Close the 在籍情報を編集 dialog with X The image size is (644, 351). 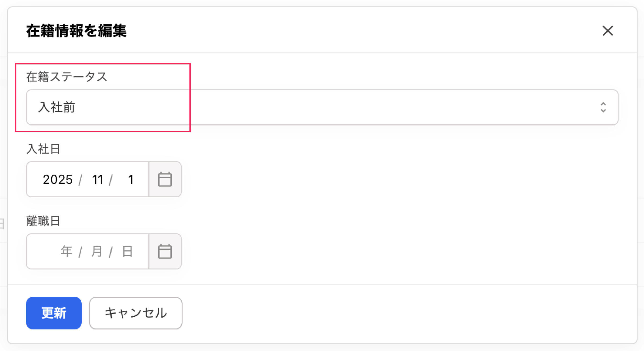pos(608,31)
